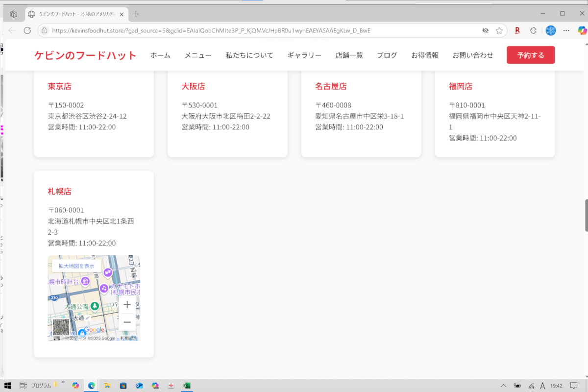The height and width of the screenshot is (392, 588).
Task: Open the メニュー navigation item
Action: pyautogui.click(x=198, y=55)
